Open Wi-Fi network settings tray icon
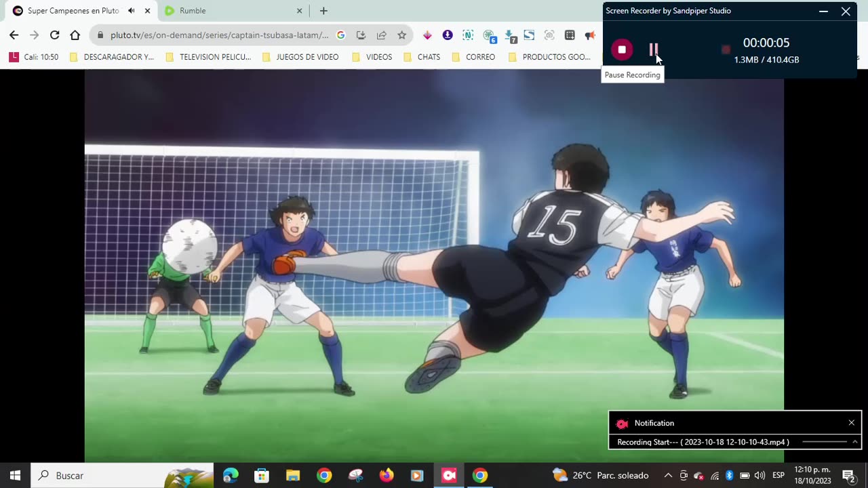The width and height of the screenshot is (868, 488). [715, 475]
